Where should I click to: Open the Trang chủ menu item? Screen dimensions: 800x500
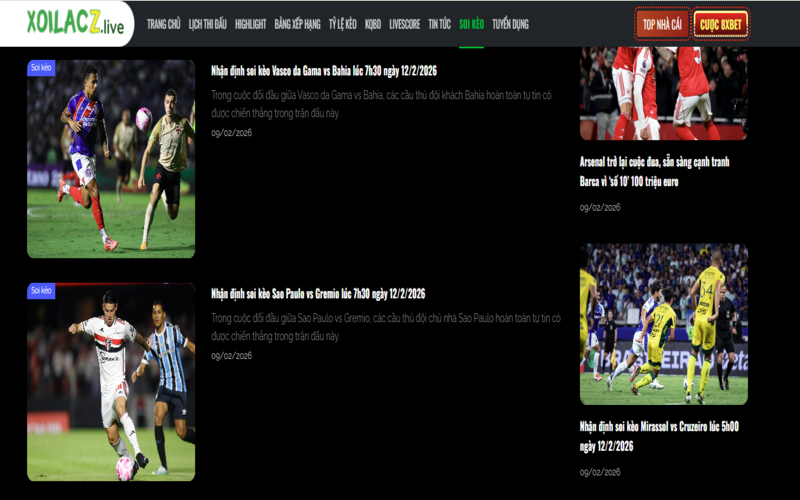163,24
